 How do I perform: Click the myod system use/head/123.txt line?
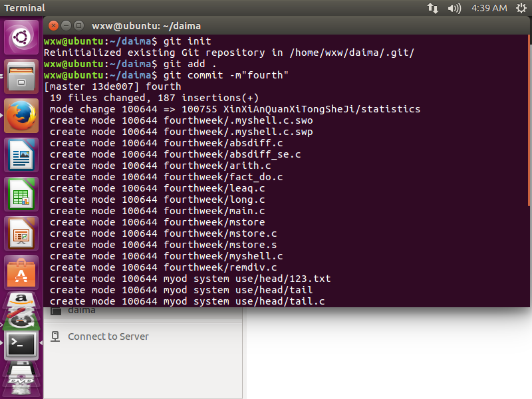[190, 279]
